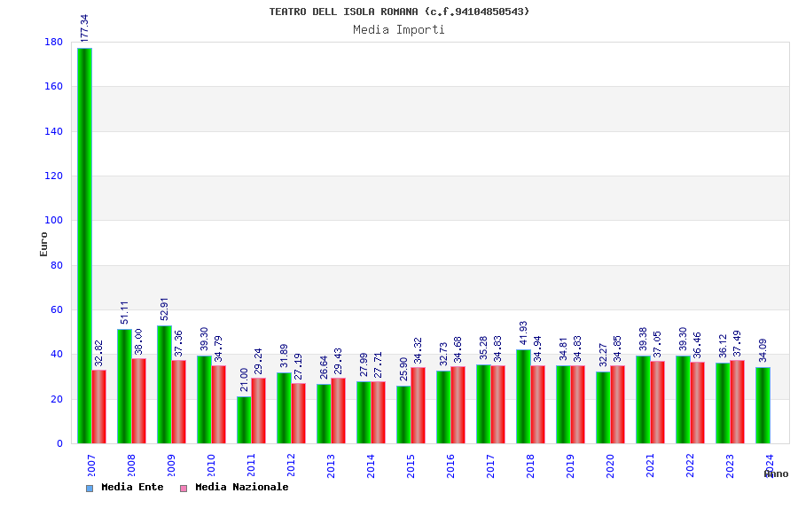Click the red 2022 bar labeled 36.46
This screenshot has width=798, height=532.
coord(697,403)
